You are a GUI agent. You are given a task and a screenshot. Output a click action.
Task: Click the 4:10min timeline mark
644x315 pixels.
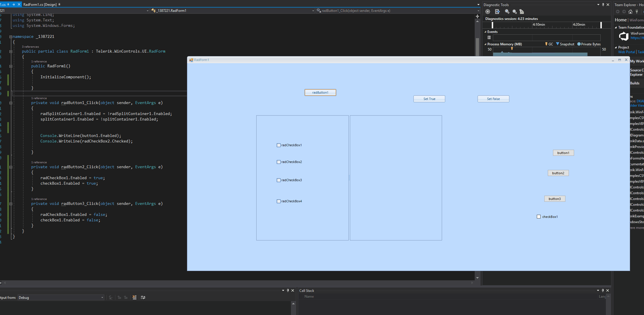coord(539,25)
